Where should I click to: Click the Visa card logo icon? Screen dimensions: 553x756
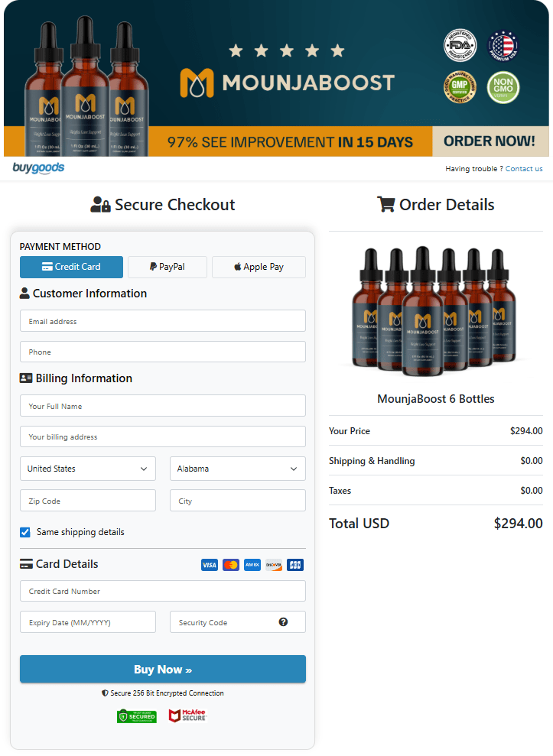[x=210, y=565]
